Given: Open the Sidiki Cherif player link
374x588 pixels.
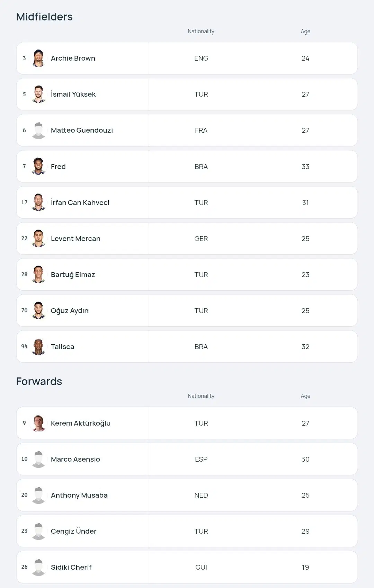Looking at the screenshot, I should point(71,567).
